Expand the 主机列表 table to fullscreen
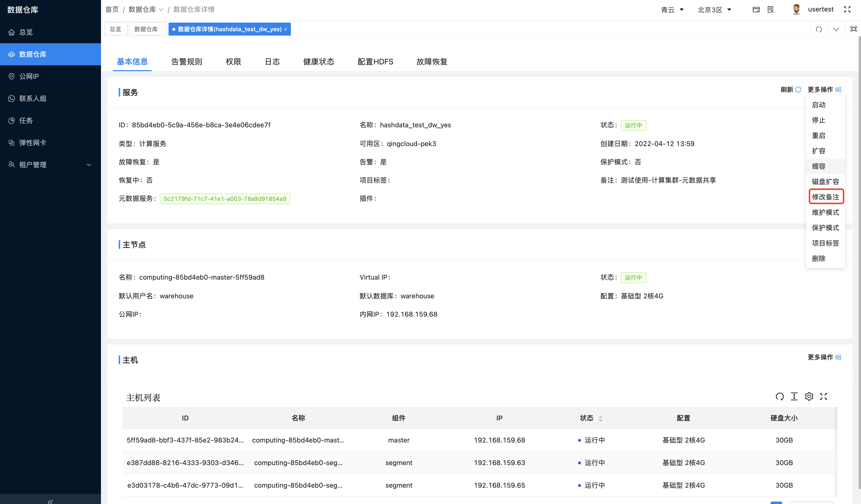Image resolution: width=861 pixels, height=504 pixels. [x=824, y=396]
